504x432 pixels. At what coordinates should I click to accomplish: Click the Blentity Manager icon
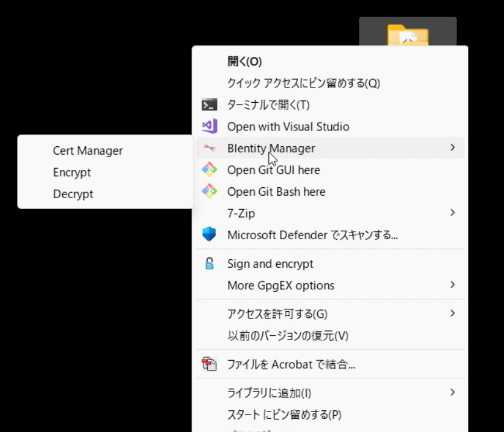point(209,148)
